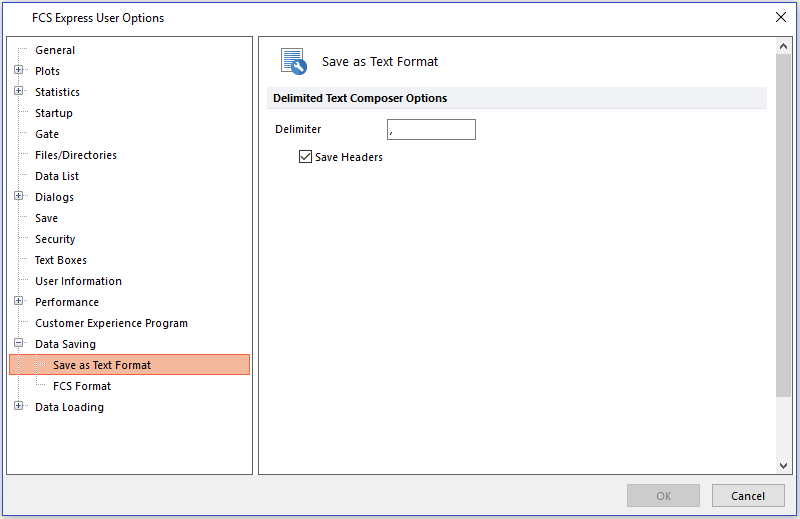This screenshot has width=800, height=519.
Task: Click the vertical scrollbar thumb
Action: click(x=783, y=225)
